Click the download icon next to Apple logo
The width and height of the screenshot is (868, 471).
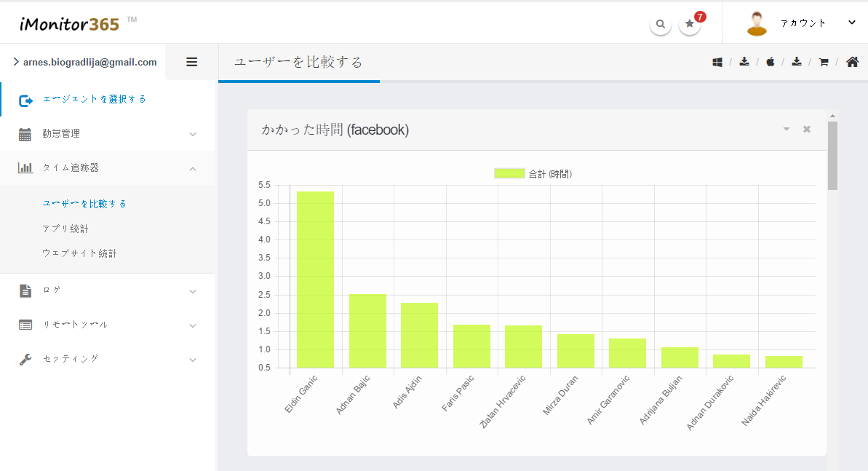tap(797, 62)
